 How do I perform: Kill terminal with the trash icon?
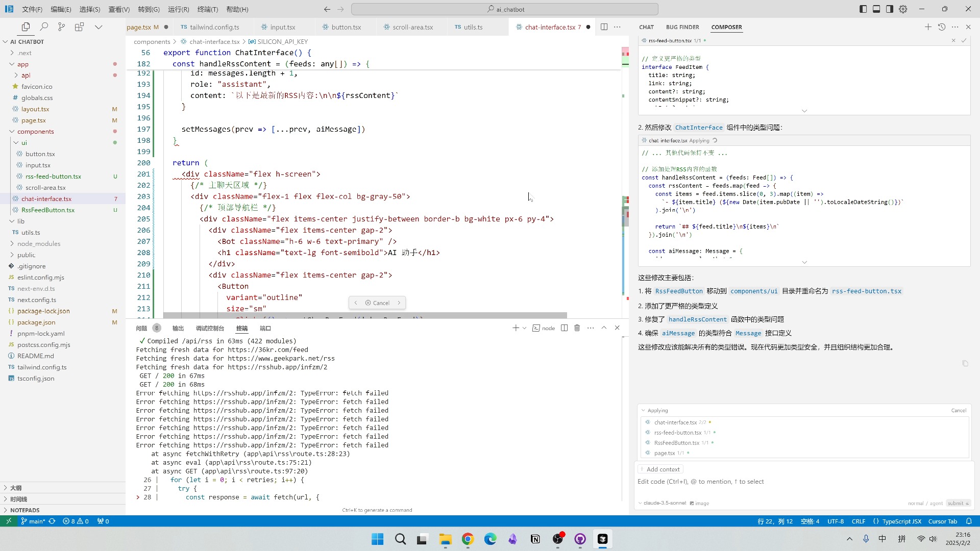click(577, 328)
